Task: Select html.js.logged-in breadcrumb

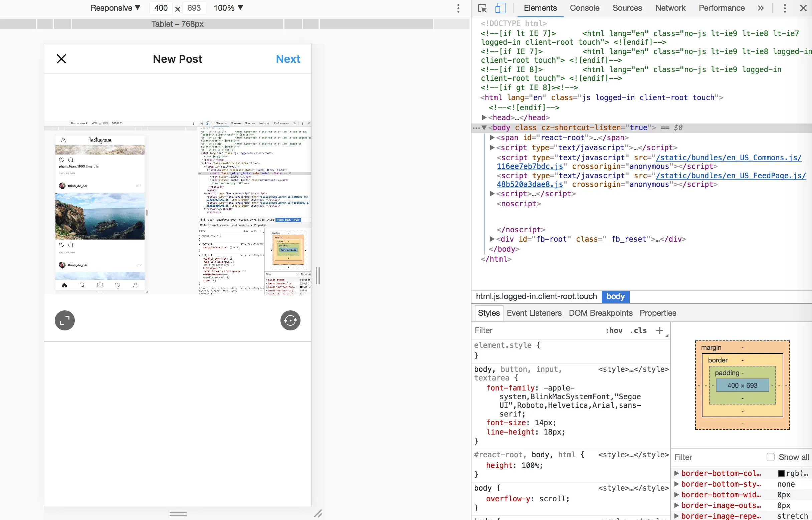Action: click(x=536, y=296)
